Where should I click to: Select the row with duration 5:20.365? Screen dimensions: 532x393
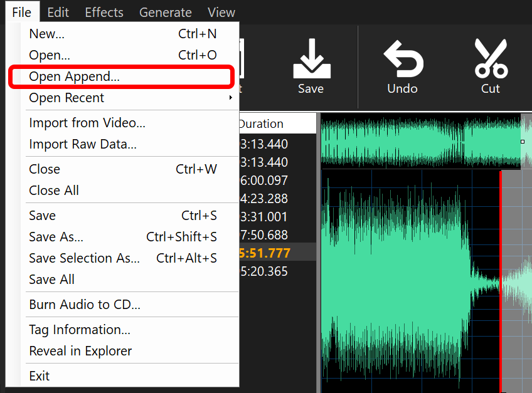(x=277, y=271)
